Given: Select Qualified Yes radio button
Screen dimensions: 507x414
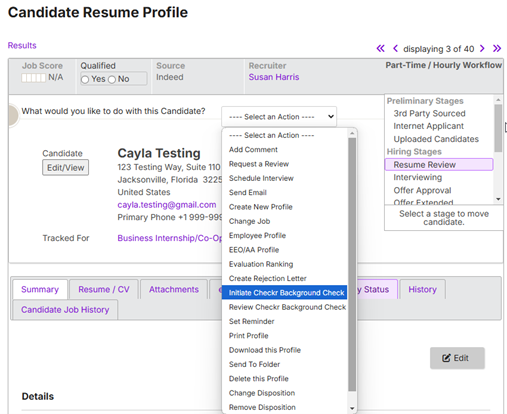Looking at the screenshot, I should click(x=85, y=79).
